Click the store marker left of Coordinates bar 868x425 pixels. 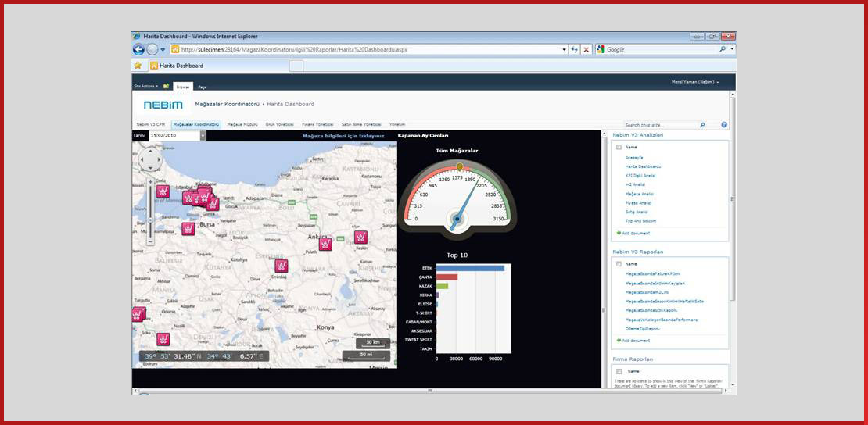point(162,339)
